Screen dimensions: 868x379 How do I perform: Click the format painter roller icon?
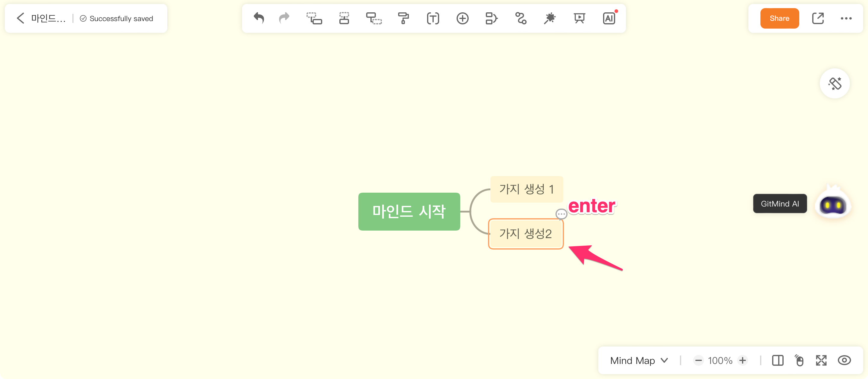pos(403,18)
